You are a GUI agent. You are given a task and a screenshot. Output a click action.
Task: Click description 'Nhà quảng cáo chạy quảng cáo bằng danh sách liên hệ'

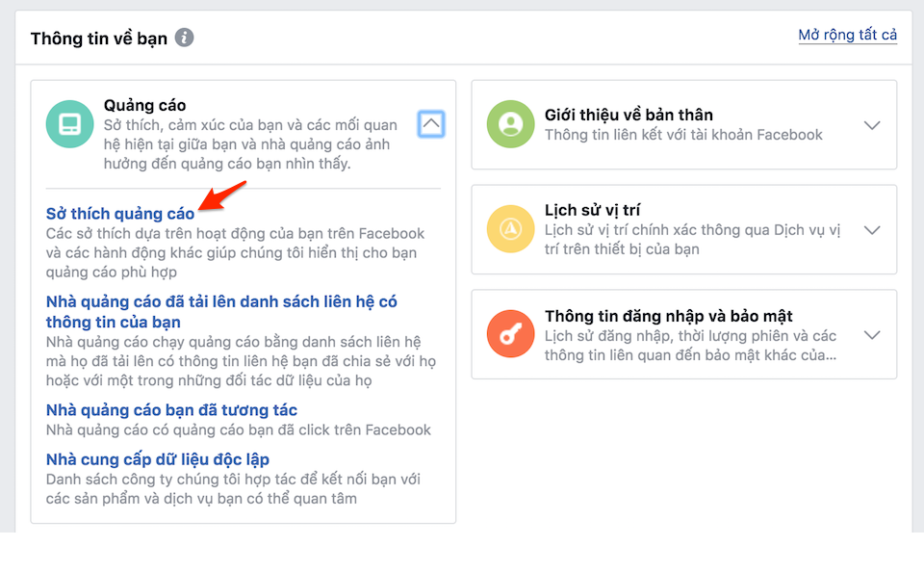tap(241, 361)
